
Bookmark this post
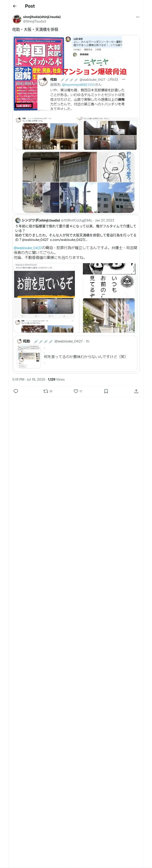click(106, 391)
